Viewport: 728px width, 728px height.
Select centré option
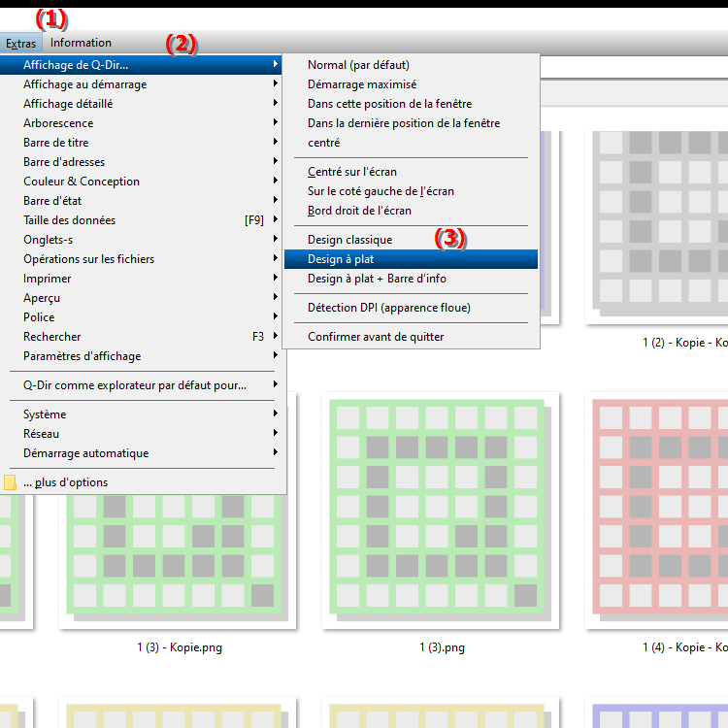tap(411, 143)
